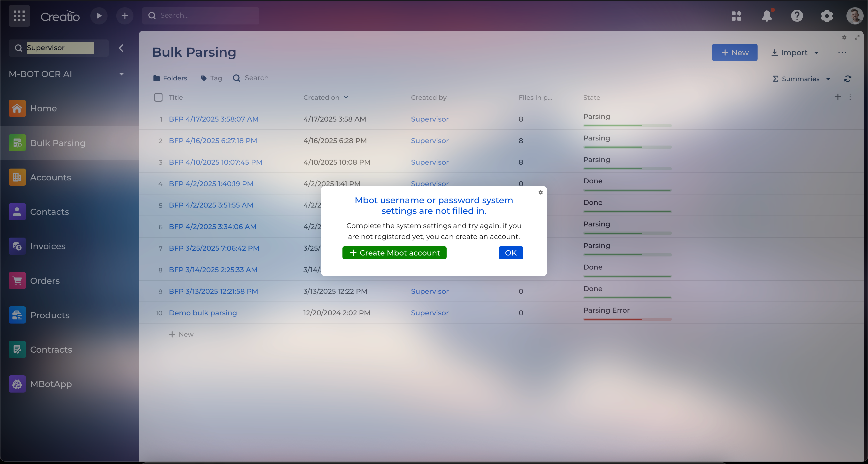
Task: Click the Files in p... column header
Action: click(535, 97)
